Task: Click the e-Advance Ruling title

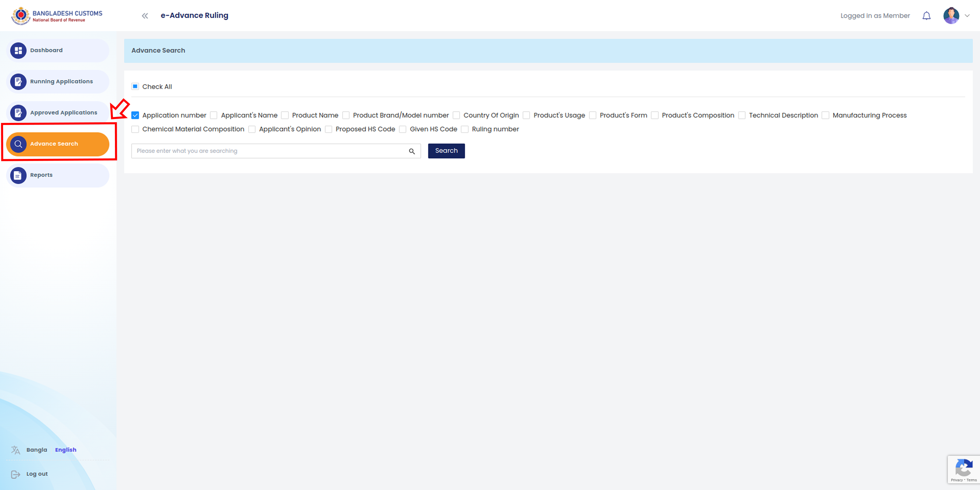Action: [x=194, y=16]
